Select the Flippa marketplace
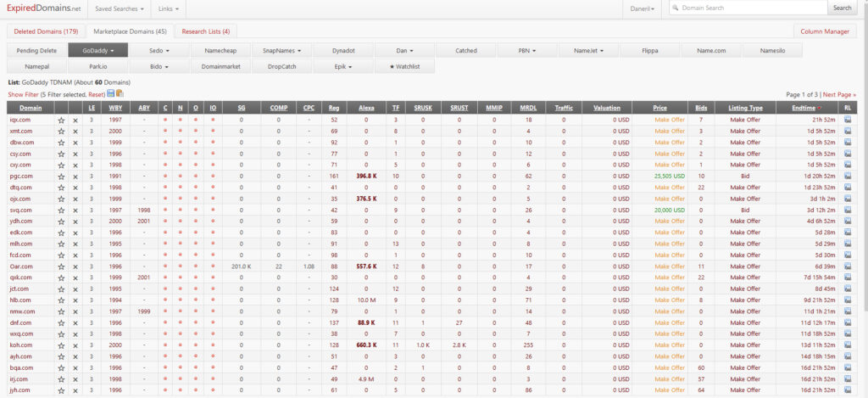The height and width of the screenshot is (398, 868). pyautogui.click(x=650, y=50)
